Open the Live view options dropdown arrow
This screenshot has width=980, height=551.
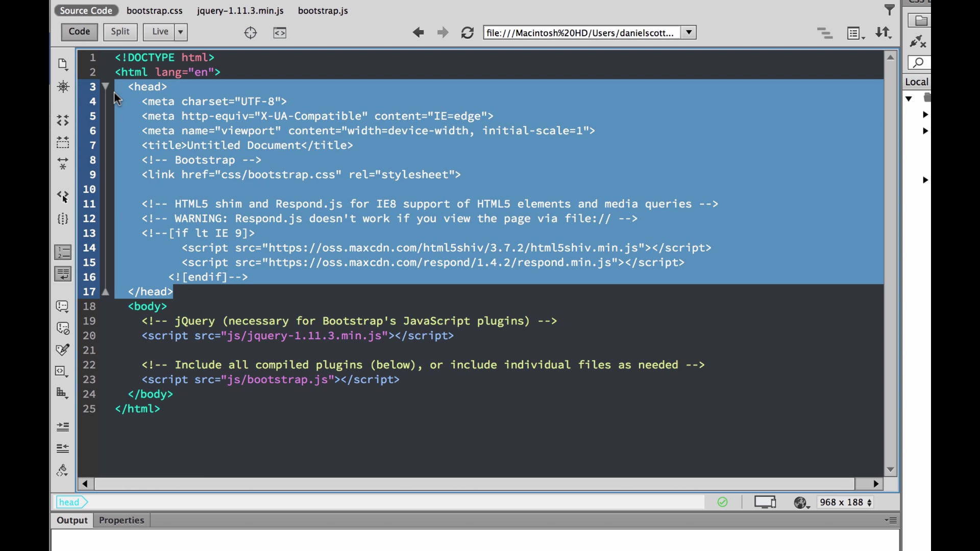point(181,32)
